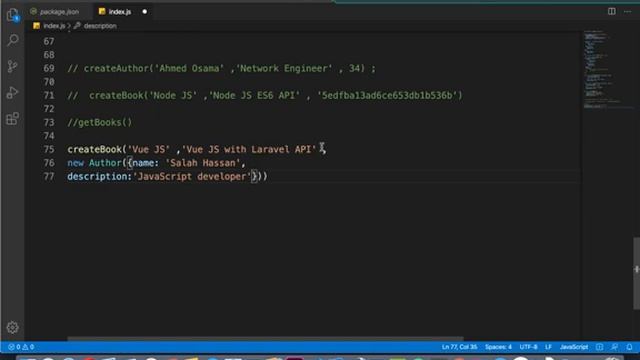This screenshot has width=640, height=360.
Task: Click 'Vue JS with Laravel API' string
Action: pyautogui.click(x=249, y=149)
